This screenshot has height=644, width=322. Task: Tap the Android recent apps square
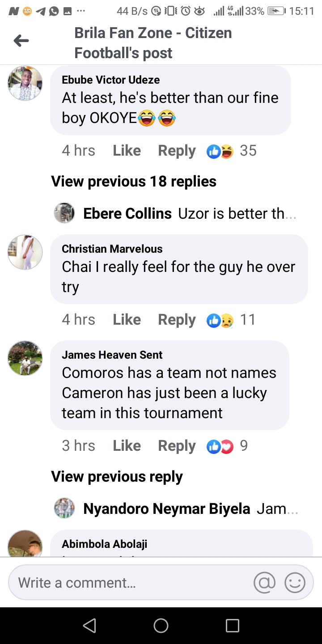click(233, 625)
